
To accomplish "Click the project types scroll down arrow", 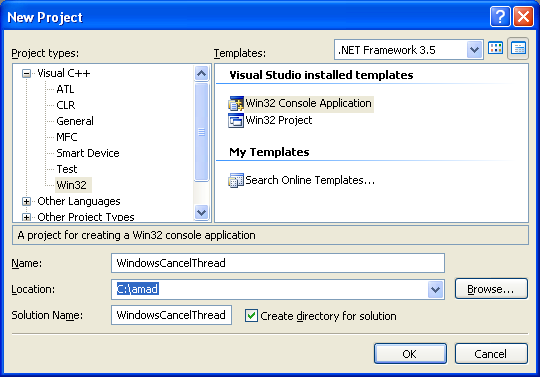I will coord(201,212).
